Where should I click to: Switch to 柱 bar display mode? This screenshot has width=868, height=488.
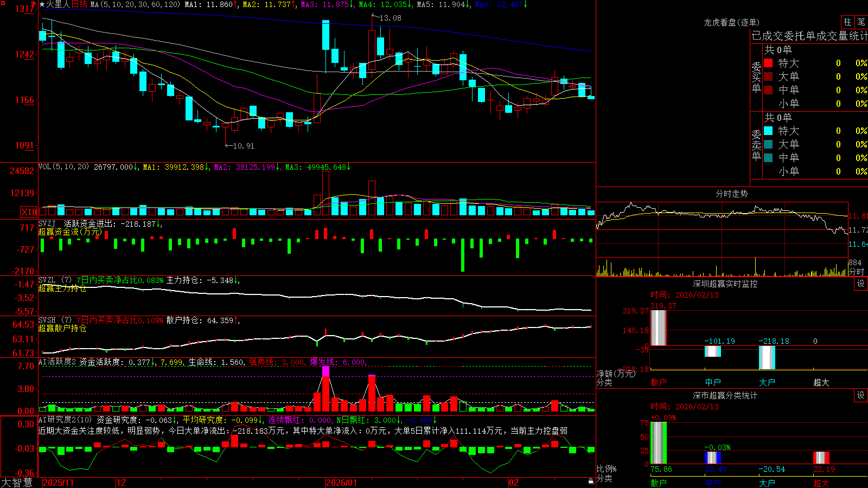847,22
